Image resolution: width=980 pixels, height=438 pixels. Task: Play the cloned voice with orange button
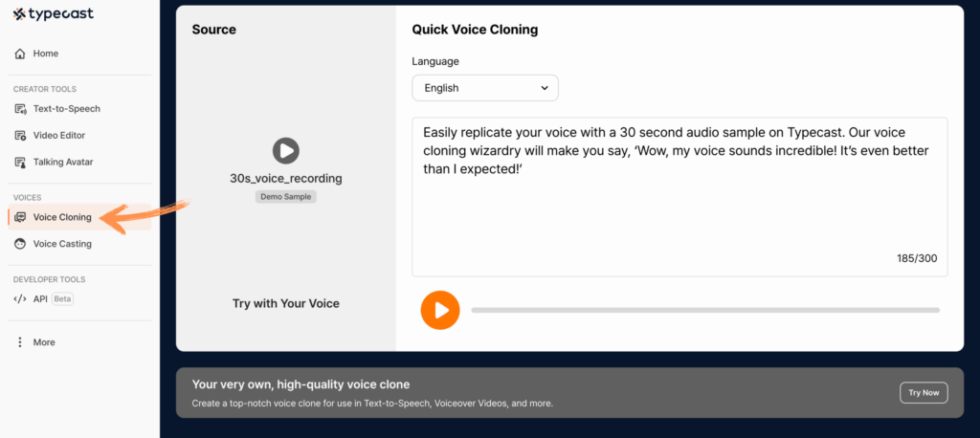[x=440, y=310]
